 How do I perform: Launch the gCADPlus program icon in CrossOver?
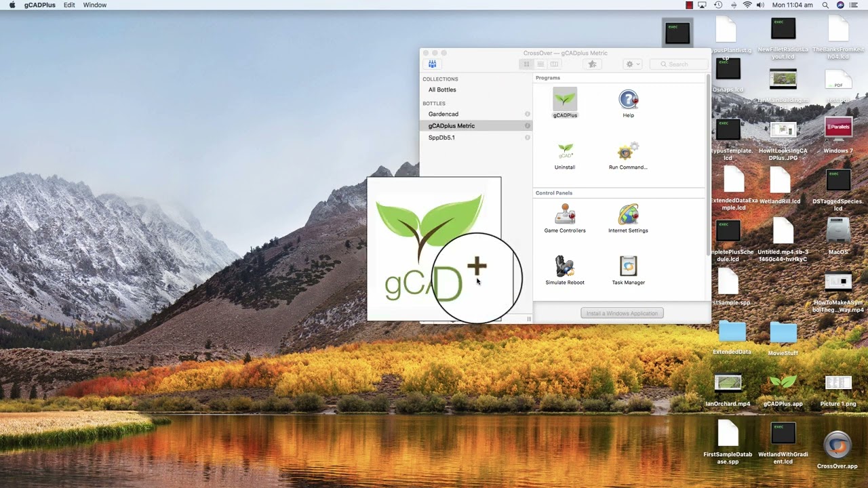click(x=565, y=100)
